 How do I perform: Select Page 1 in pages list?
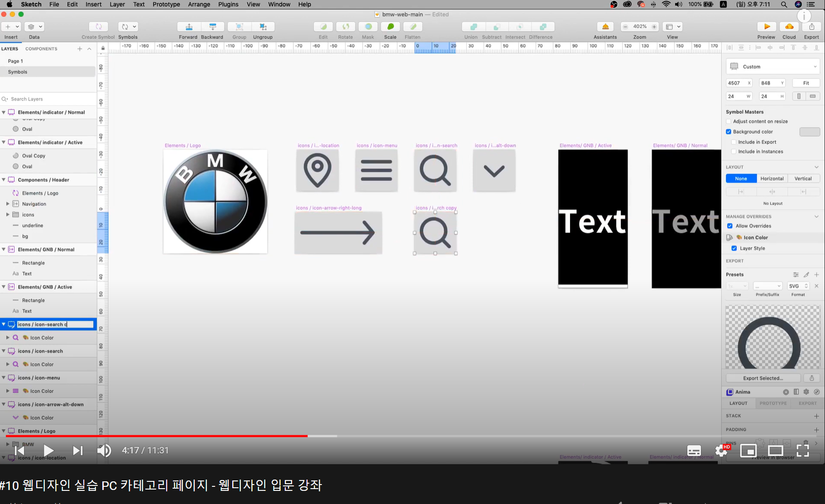[x=48, y=61]
